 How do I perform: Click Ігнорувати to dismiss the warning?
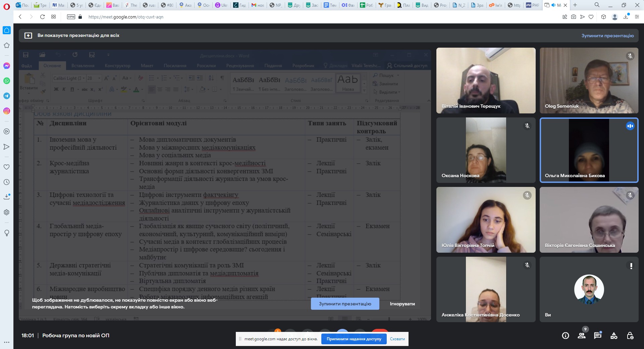pyautogui.click(x=402, y=304)
